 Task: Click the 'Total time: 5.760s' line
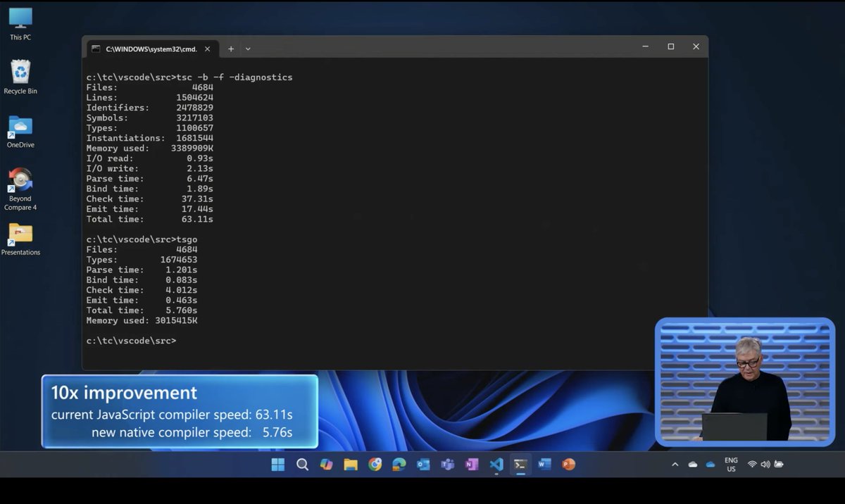pos(142,310)
